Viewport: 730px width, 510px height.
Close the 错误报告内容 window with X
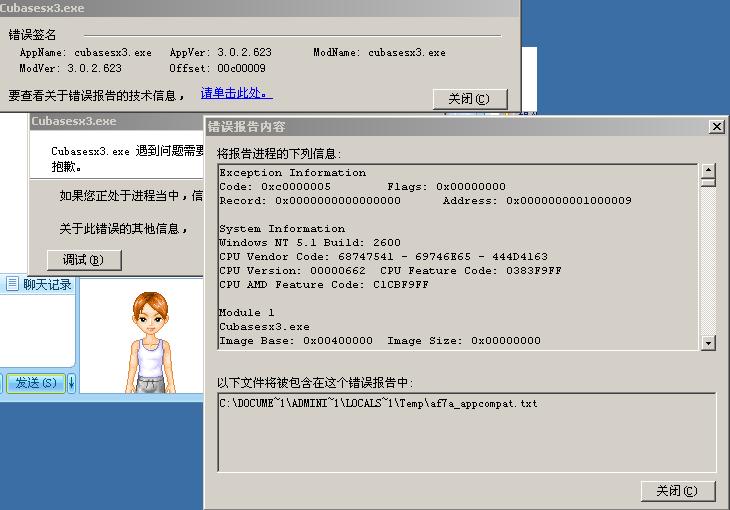point(716,126)
